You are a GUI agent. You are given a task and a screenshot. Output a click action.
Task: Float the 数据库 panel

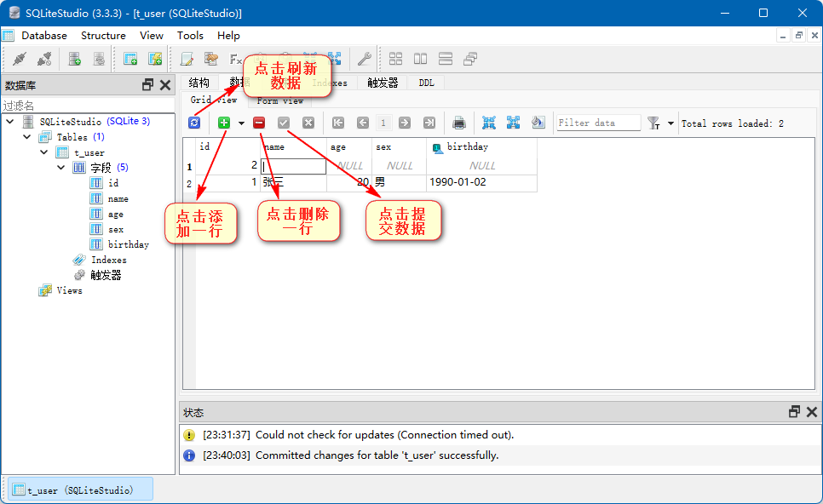coord(148,85)
